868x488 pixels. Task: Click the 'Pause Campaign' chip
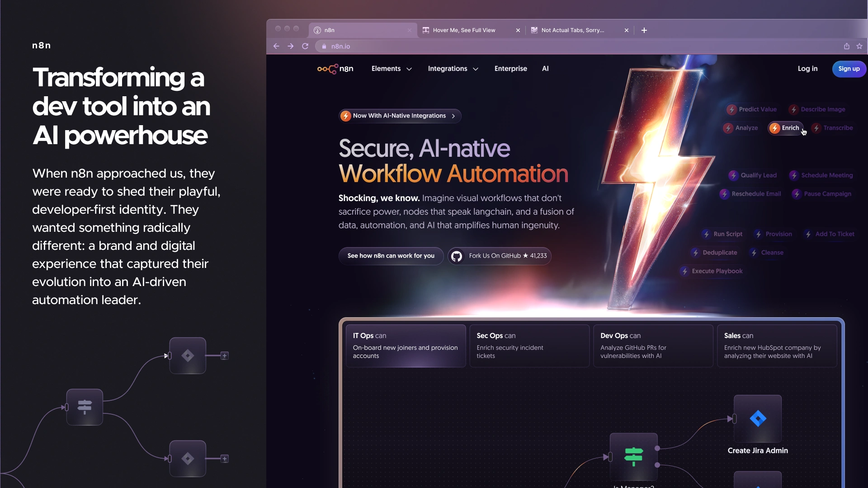[x=822, y=194]
